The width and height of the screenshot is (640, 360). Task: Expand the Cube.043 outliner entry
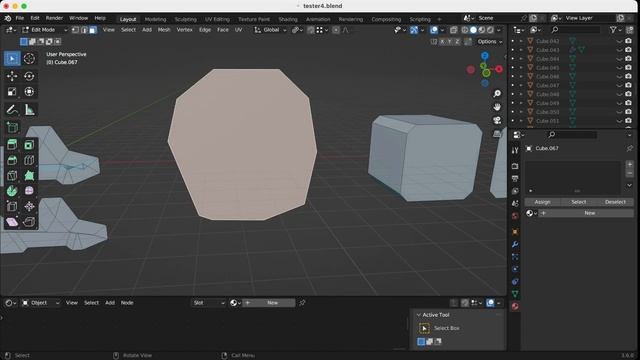pyautogui.click(x=521, y=50)
